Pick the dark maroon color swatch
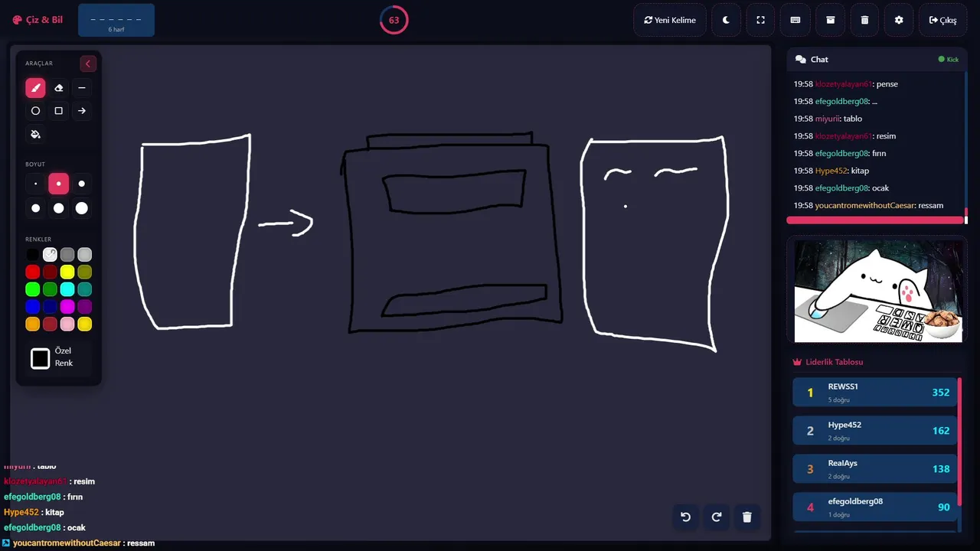This screenshot has width=980, height=551. pos(50,272)
